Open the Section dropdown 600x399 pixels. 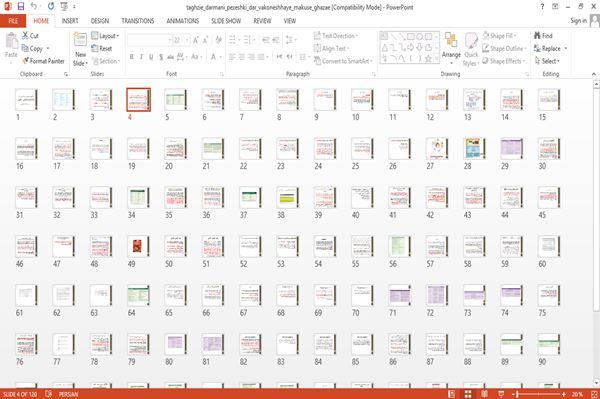[106, 61]
